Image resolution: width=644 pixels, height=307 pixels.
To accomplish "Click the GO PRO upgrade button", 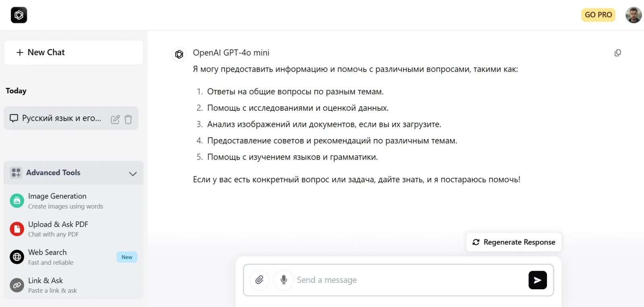I will coord(598,15).
